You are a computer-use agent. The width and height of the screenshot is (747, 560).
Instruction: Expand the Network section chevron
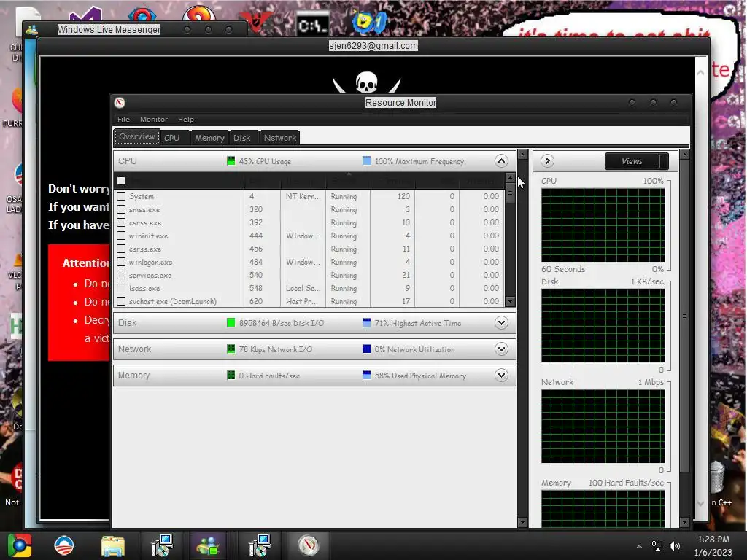pos(501,349)
